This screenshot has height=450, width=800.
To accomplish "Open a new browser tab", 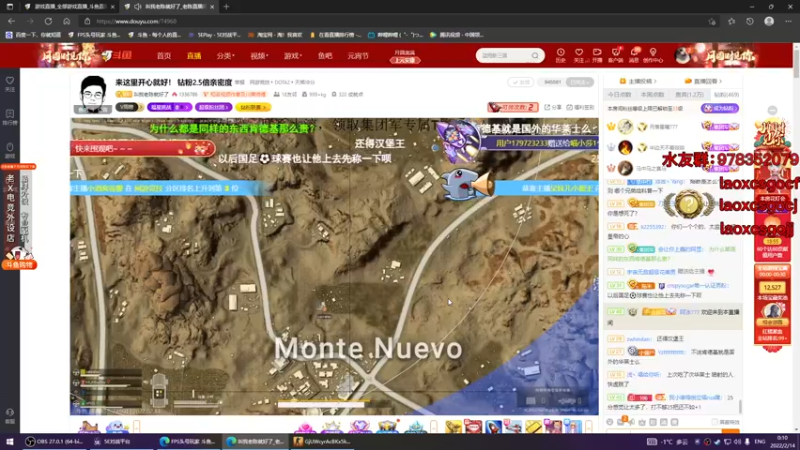I will click(226, 7).
